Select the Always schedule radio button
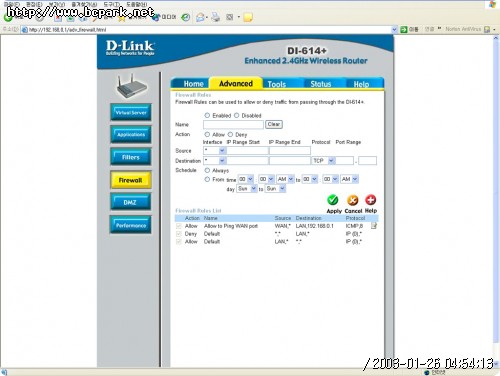 pos(207,170)
